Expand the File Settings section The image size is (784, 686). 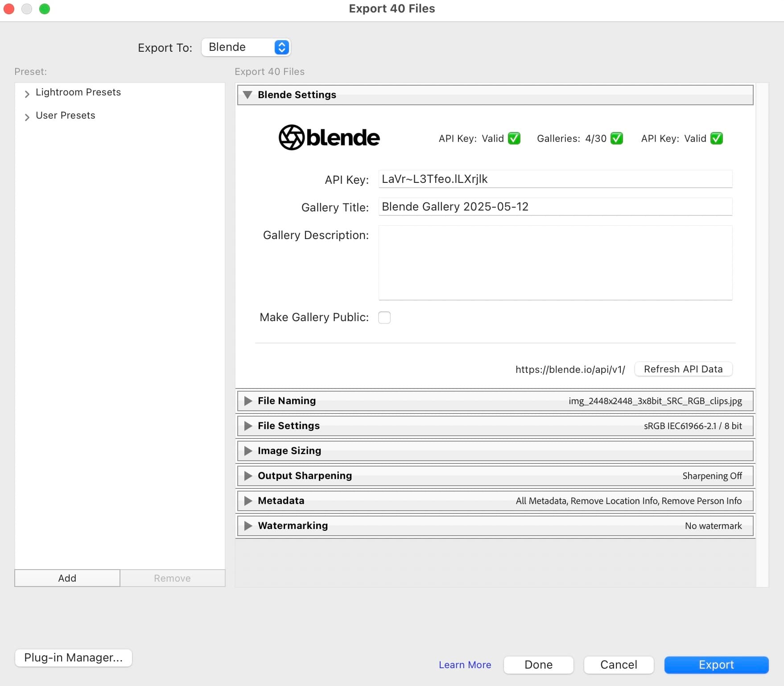coord(248,426)
